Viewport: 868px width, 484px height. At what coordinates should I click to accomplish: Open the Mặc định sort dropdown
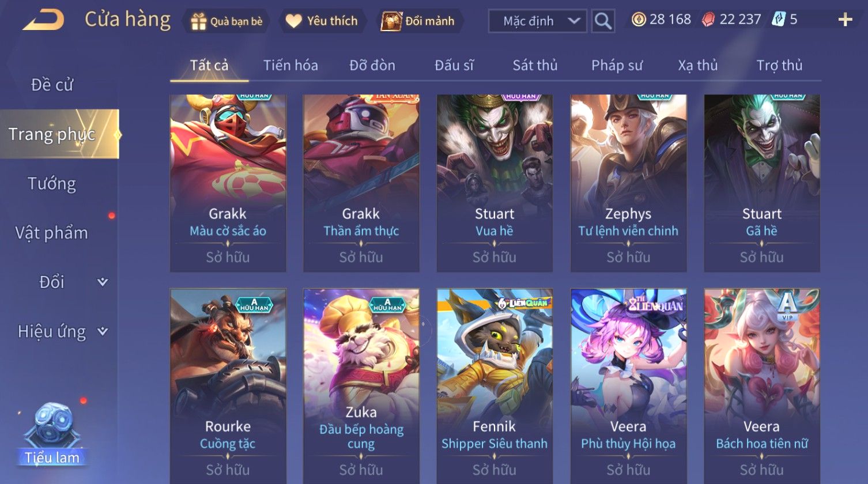point(537,21)
